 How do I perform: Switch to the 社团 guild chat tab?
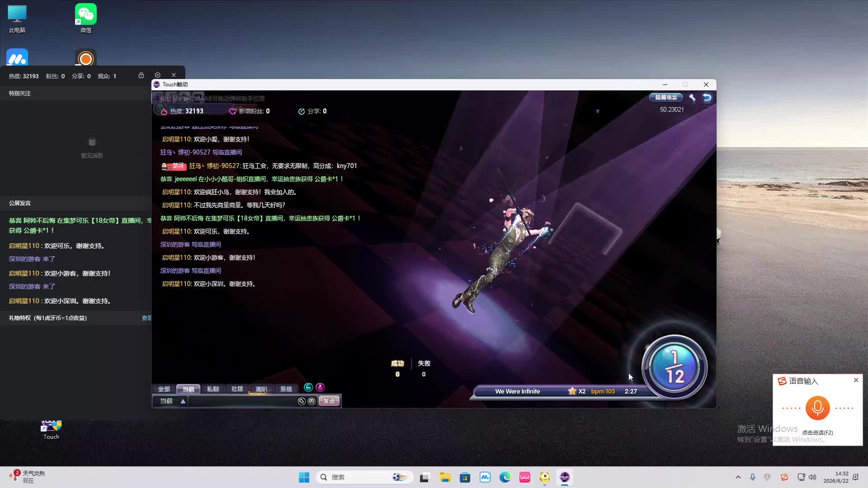coord(237,389)
